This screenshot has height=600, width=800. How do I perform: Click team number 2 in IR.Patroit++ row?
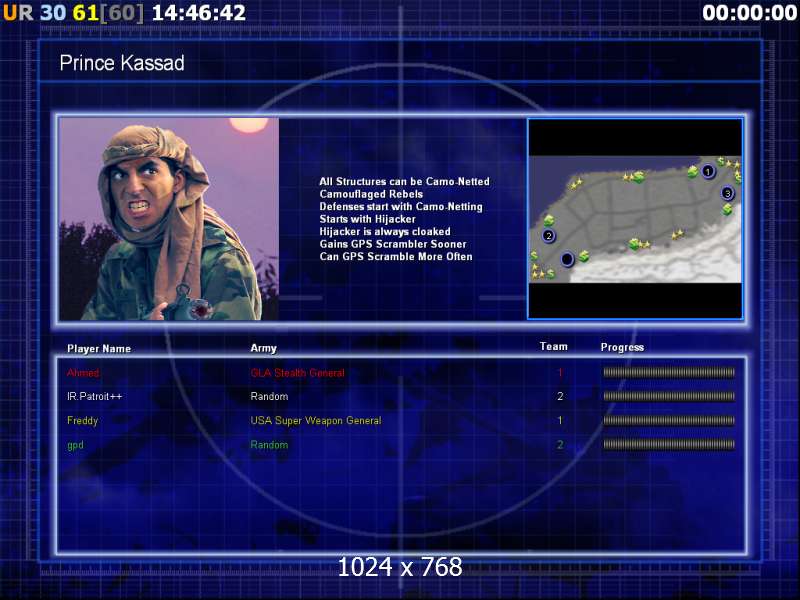tap(560, 396)
